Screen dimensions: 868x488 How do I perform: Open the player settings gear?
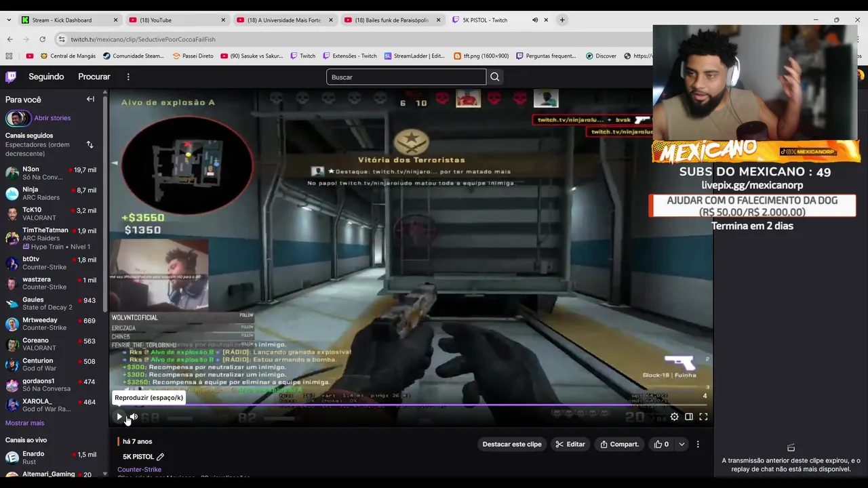click(674, 417)
